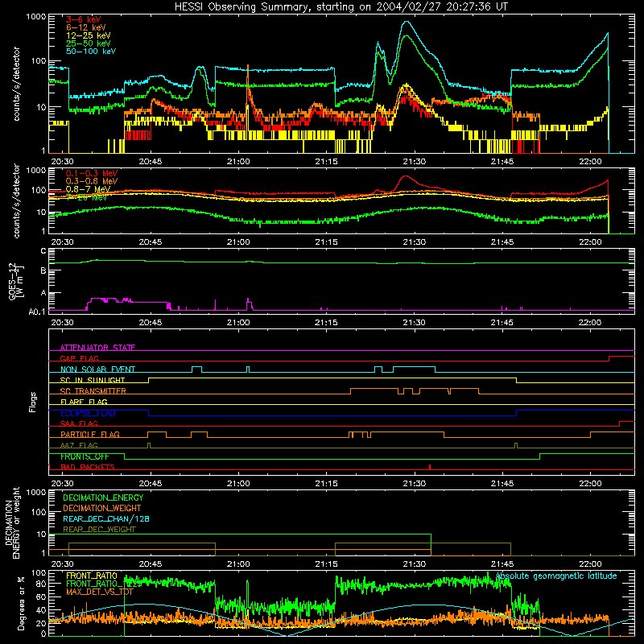Select the 0.1-0.3 MeV legend label
Image resolution: width=644 pixels, height=644 pixels.
92,173
